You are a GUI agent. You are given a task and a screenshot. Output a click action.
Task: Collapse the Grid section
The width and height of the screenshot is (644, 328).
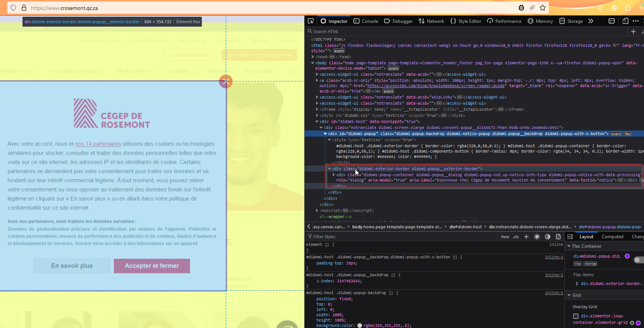click(x=569, y=295)
